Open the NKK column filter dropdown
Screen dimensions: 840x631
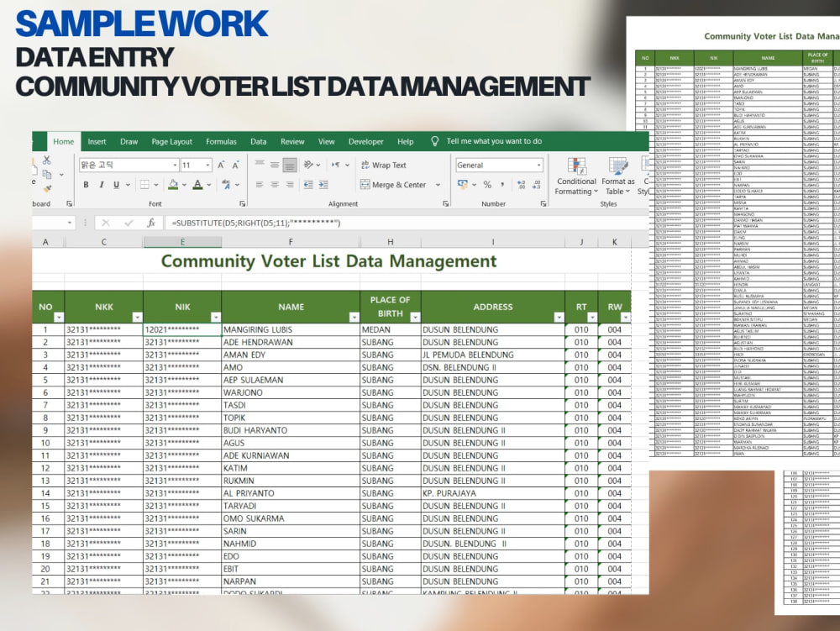coord(137,317)
